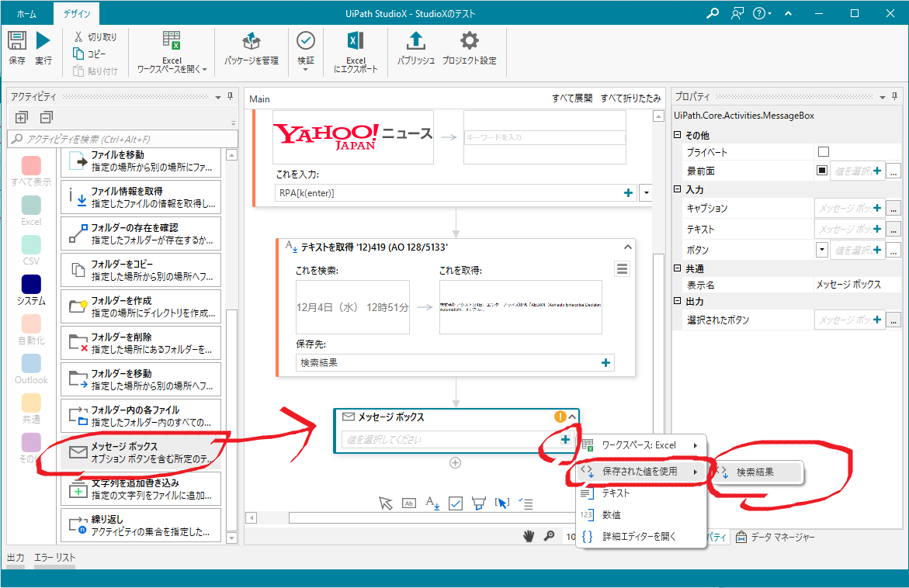Click the activity search field
Viewport: 909px width, 588px height.
click(123, 139)
